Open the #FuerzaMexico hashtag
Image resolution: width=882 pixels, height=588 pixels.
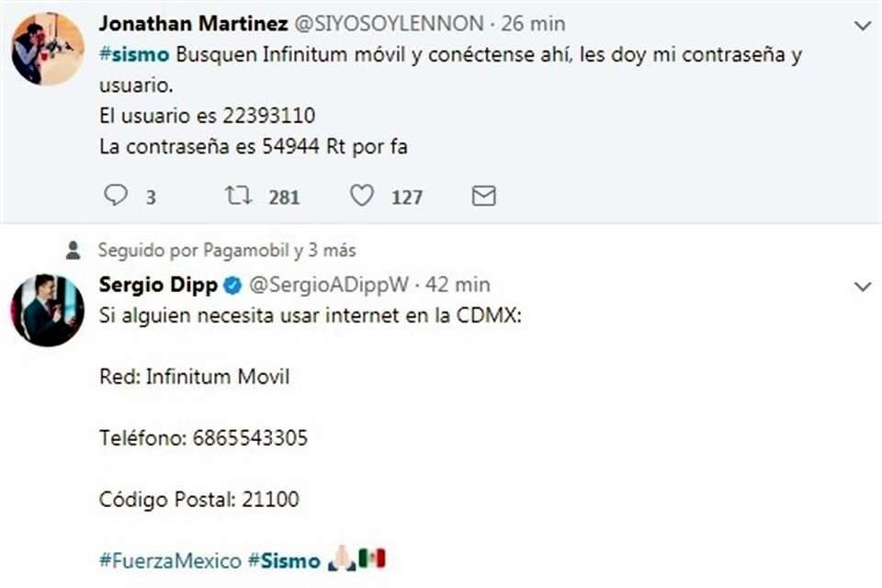coord(170,560)
